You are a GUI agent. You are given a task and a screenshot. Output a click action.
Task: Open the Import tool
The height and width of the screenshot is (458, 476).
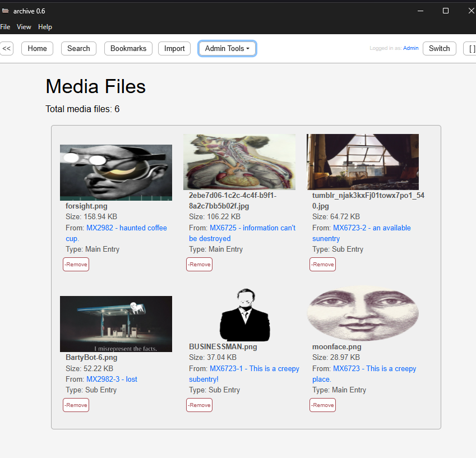[174, 48]
